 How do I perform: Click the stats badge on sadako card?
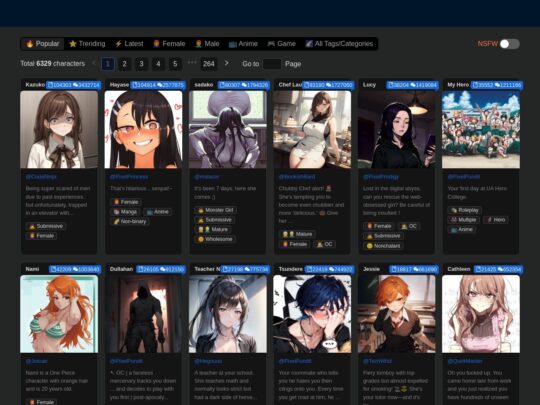[x=243, y=85]
